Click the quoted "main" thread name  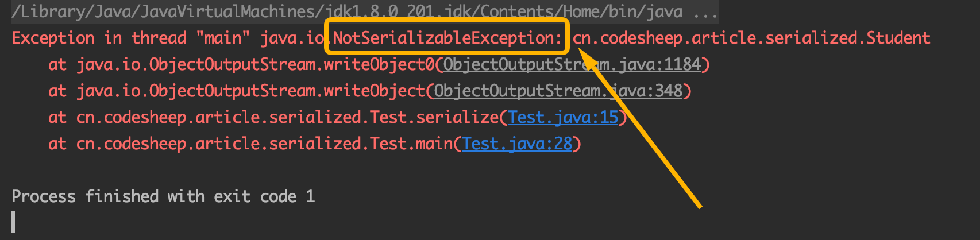223,38
